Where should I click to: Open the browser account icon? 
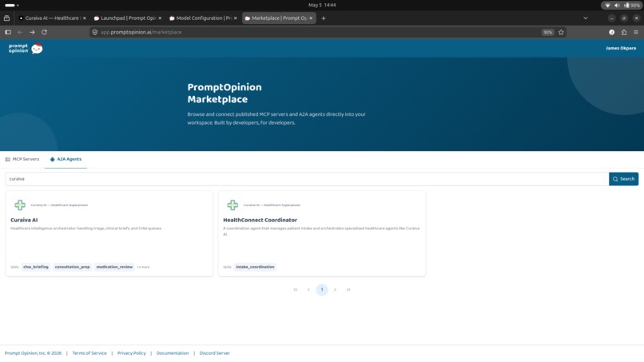click(x=611, y=32)
